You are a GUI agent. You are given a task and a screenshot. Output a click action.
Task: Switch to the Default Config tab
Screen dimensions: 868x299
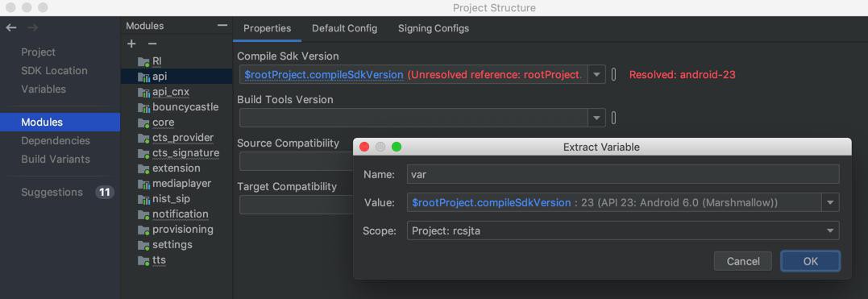pos(344,28)
